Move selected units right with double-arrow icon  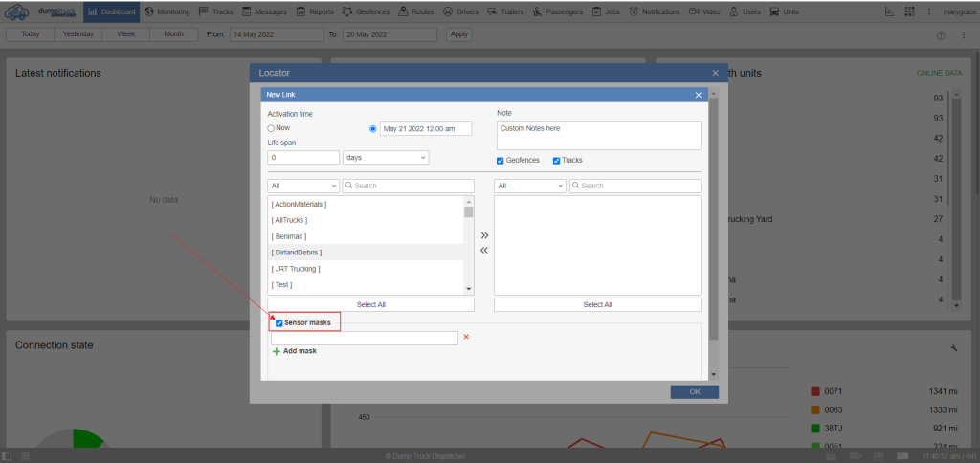[483, 234]
